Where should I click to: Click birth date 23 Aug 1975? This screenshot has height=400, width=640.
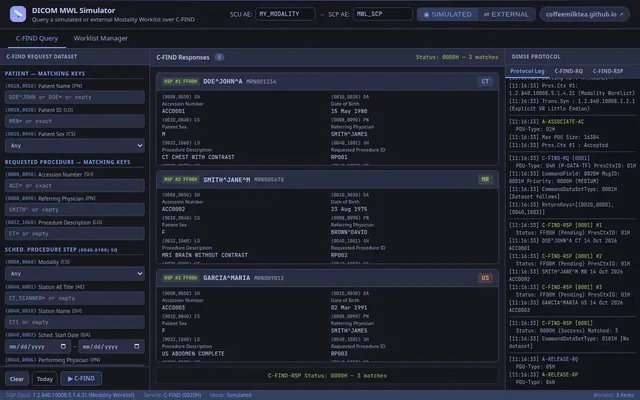[349, 209]
